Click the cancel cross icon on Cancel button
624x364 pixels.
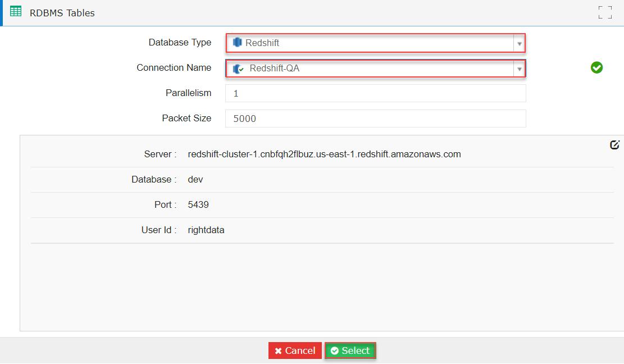(279, 350)
